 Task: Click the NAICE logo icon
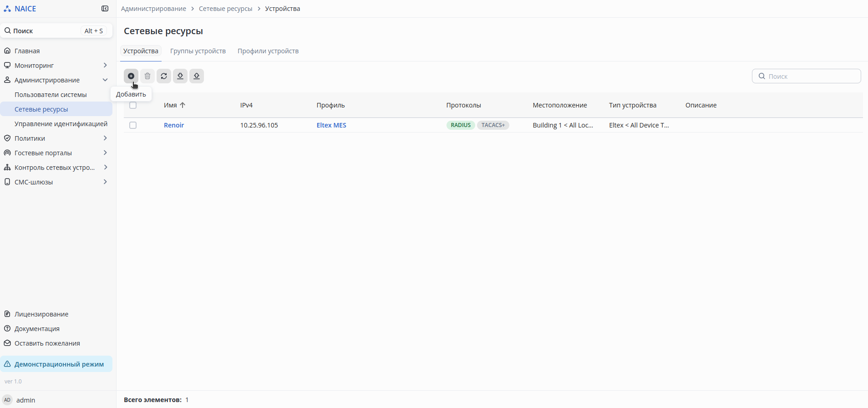pyautogui.click(x=7, y=9)
